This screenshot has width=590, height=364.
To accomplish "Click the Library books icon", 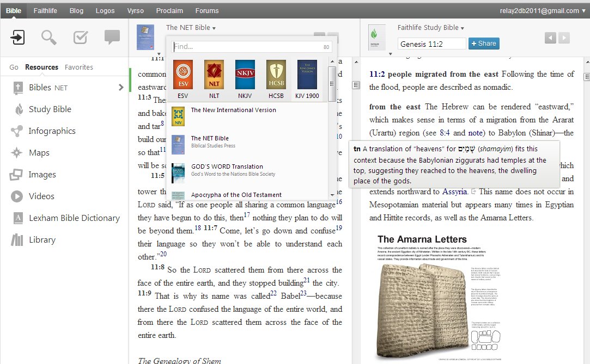I will tap(17, 239).
